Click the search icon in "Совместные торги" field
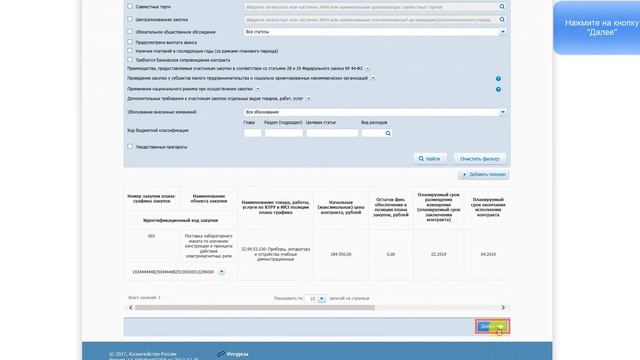This screenshot has width=640, height=360. click(x=502, y=7)
